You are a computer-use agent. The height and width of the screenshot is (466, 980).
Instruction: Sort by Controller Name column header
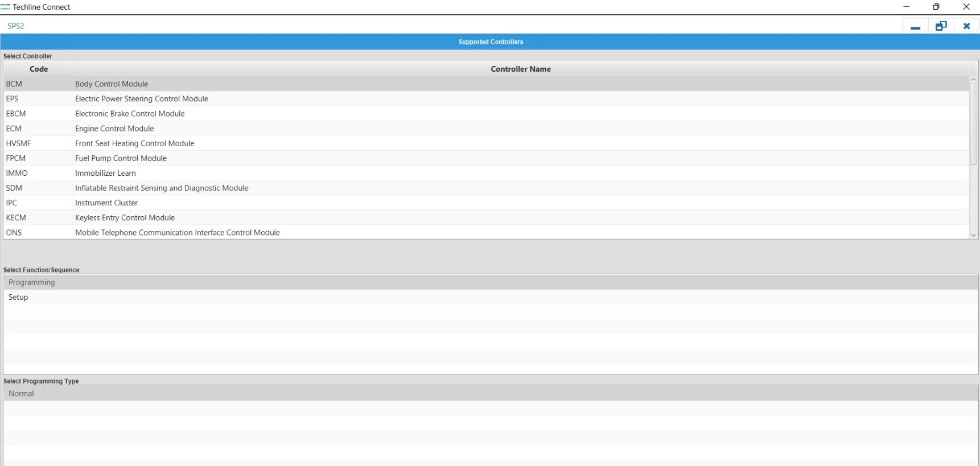(x=520, y=69)
